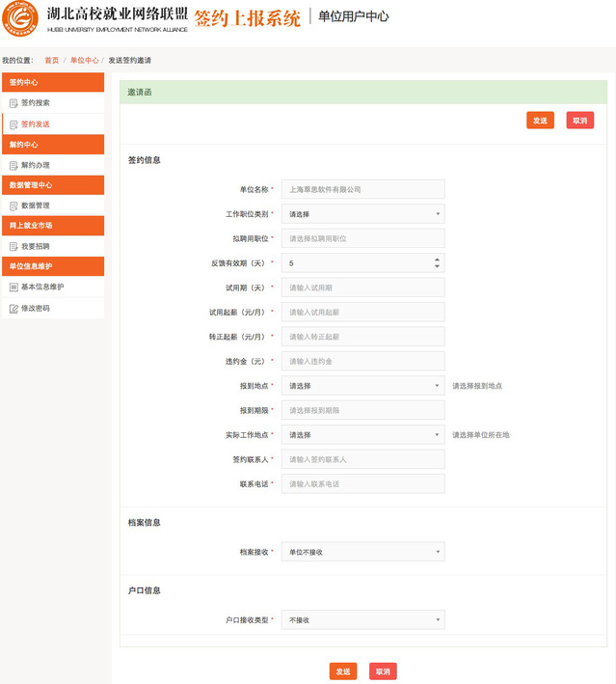Click the 拟聘用职位 input field

pyautogui.click(x=362, y=238)
